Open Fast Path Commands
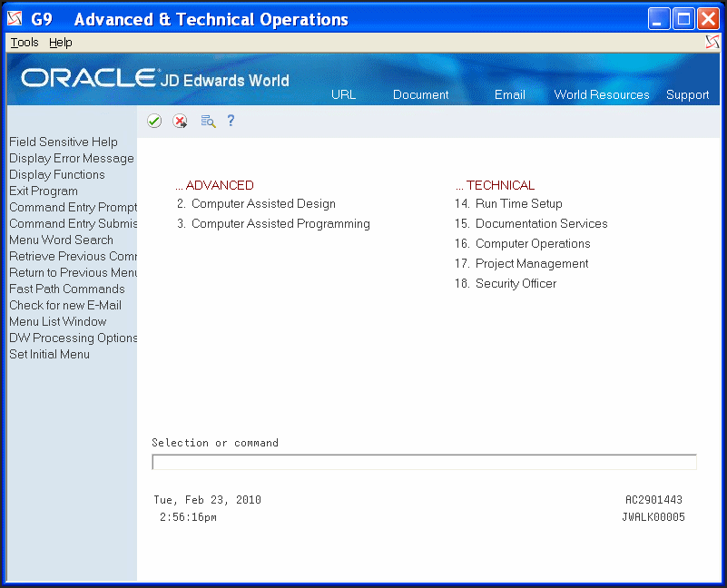The width and height of the screenshot is (727, 588). coord(67,289)
